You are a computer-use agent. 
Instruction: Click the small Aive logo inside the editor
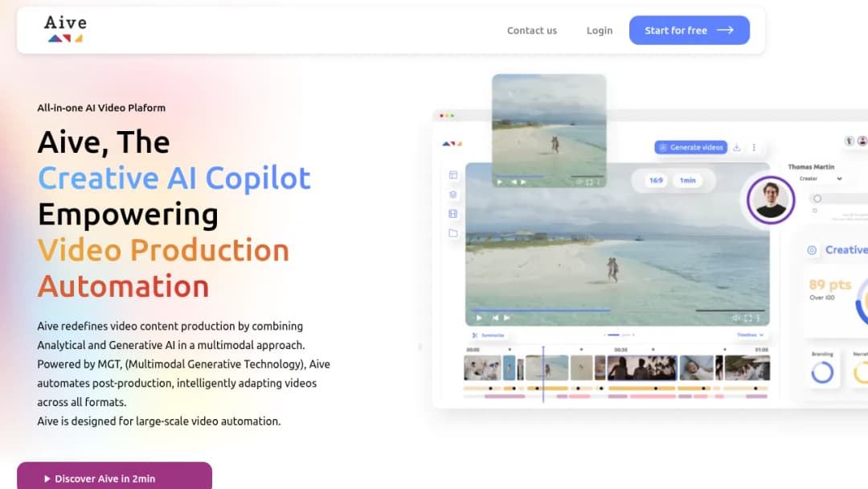(452, 144)
